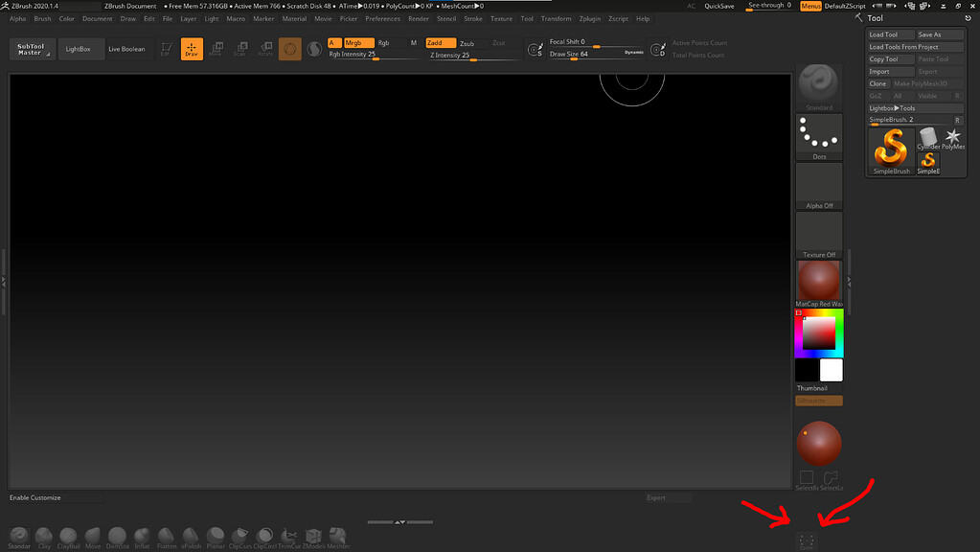Choose the ClayBuildup brush
The image size is (980, 552).
(x=68, y=537)
